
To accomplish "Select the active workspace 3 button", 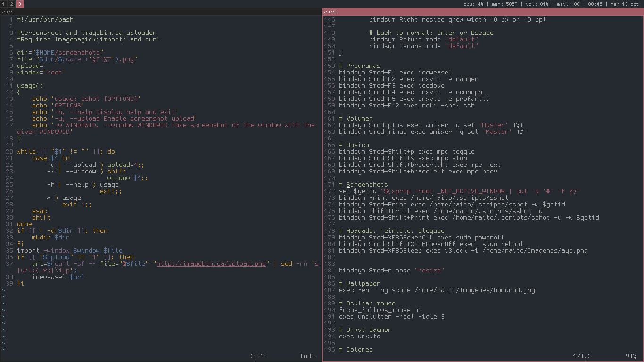I will tap(20, 4).
